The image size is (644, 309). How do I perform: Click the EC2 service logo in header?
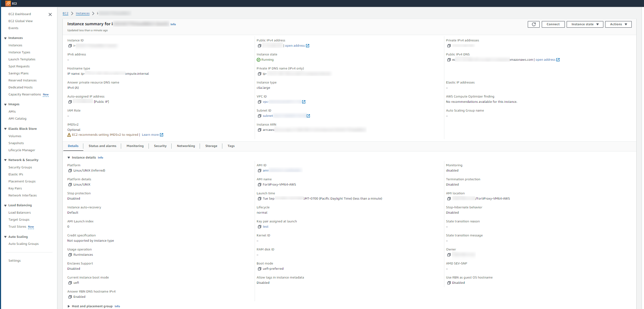point(8,4)
